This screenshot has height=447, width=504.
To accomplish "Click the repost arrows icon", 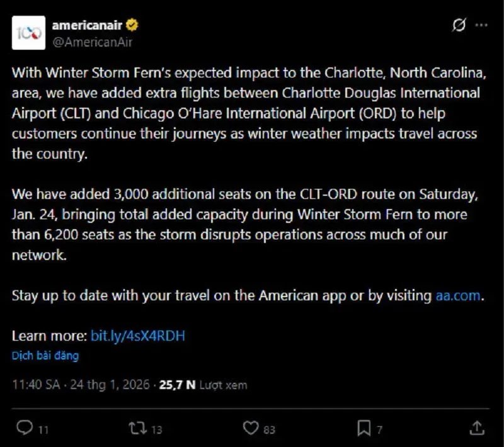I will [136, 429].
